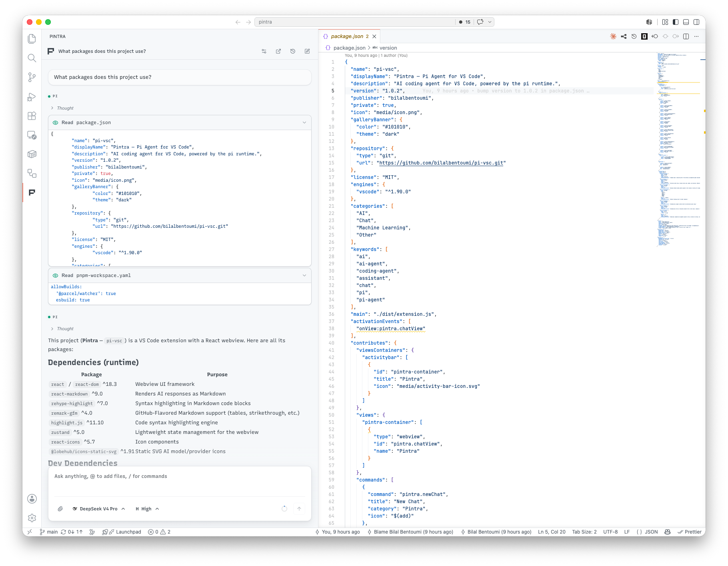The height and width of the screenshot is (566, 728).
Task: Select the Pintra P icon in activity bar
Action: (x=32, y=193)
